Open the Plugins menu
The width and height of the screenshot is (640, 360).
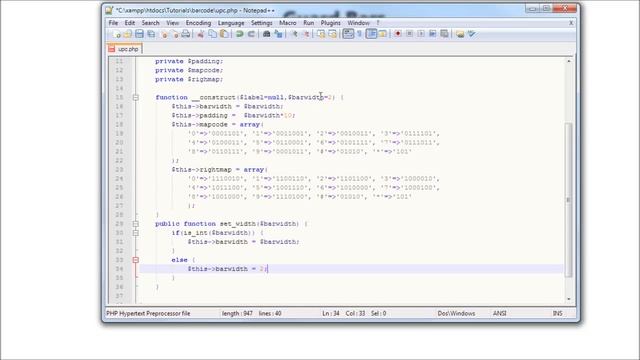(x=331, y=23)
